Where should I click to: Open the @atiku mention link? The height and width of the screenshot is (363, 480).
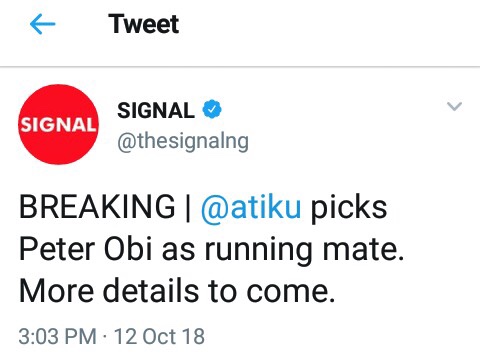tap(251, 207)
